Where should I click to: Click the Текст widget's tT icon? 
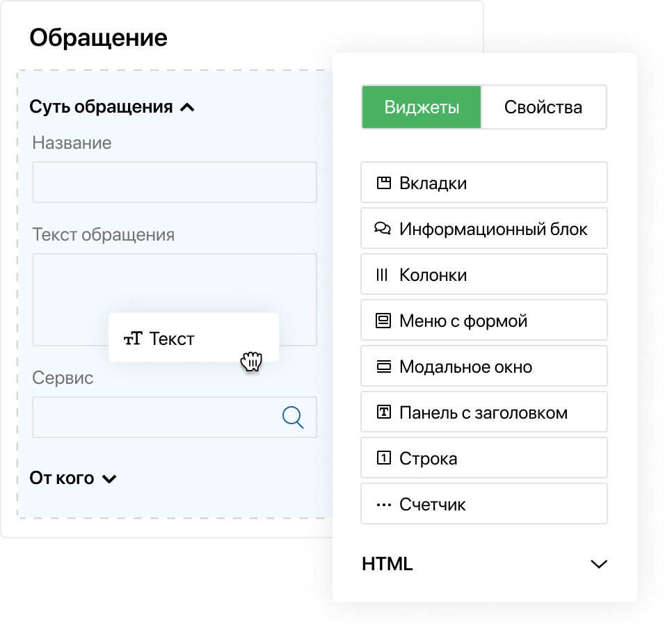coord(133,339)
